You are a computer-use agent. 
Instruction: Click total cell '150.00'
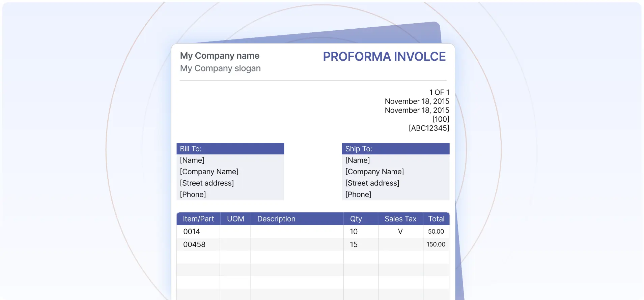tap(436, 244)
